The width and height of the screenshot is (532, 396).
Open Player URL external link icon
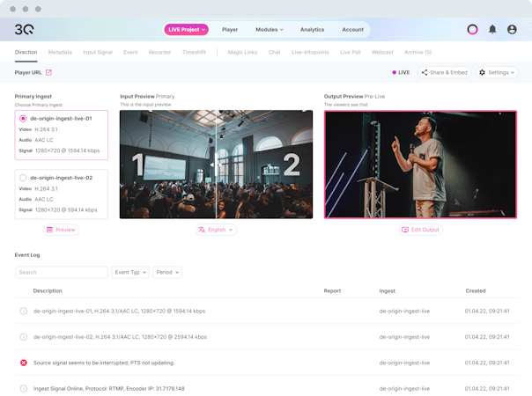[x=48, y=72]
